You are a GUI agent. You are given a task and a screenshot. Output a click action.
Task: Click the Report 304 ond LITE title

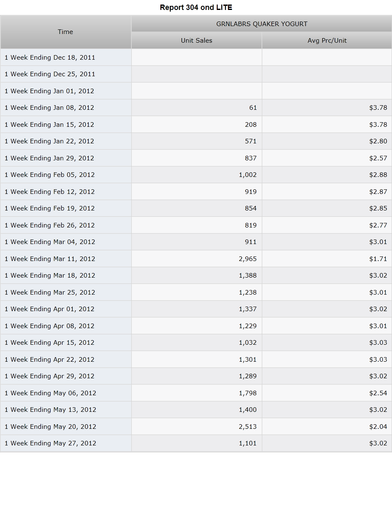pyautogui.click(x=196, y=7)
